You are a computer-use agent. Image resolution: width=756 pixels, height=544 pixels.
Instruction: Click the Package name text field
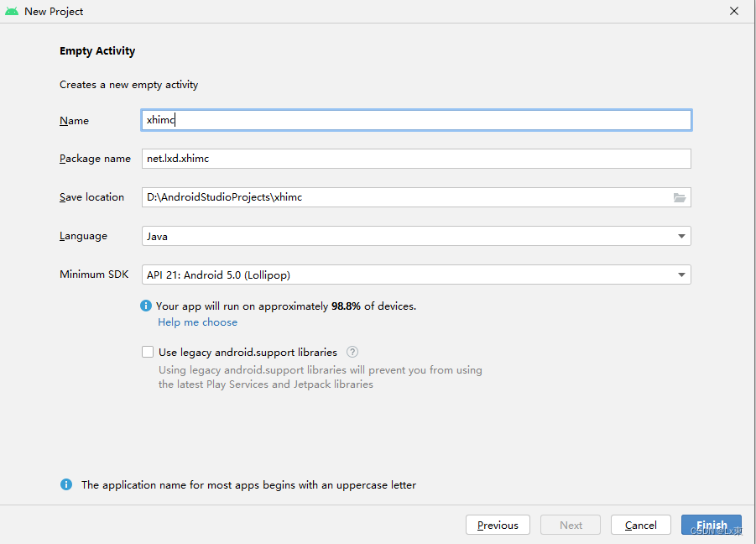pyautogui.click(x=416, y=159)
